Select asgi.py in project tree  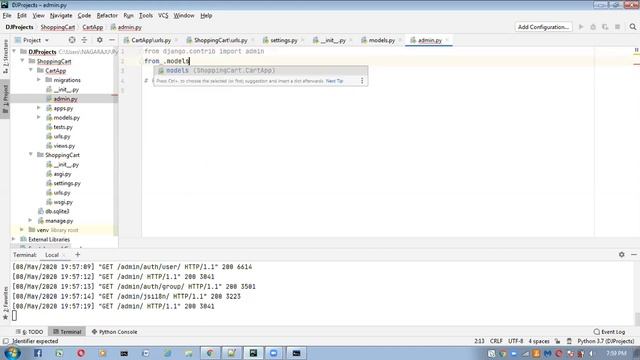62,174
